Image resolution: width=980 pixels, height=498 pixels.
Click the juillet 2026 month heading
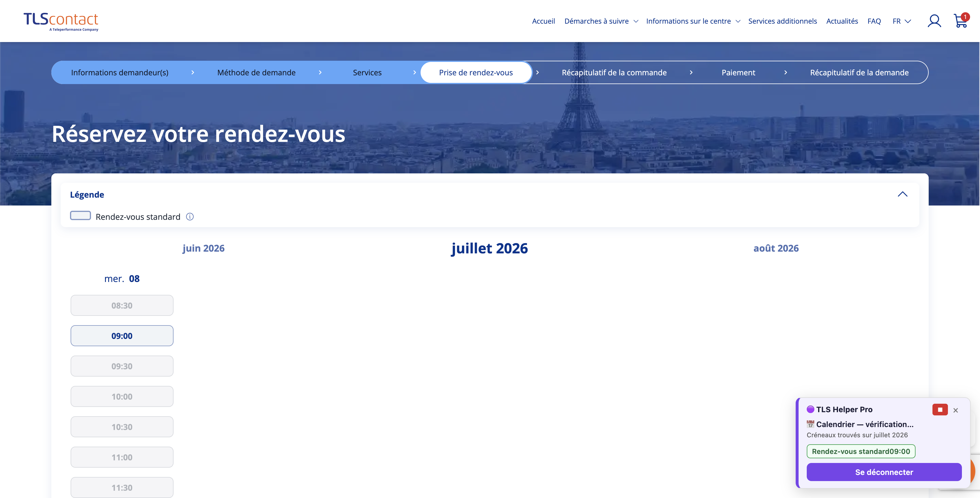click(489, 248)
